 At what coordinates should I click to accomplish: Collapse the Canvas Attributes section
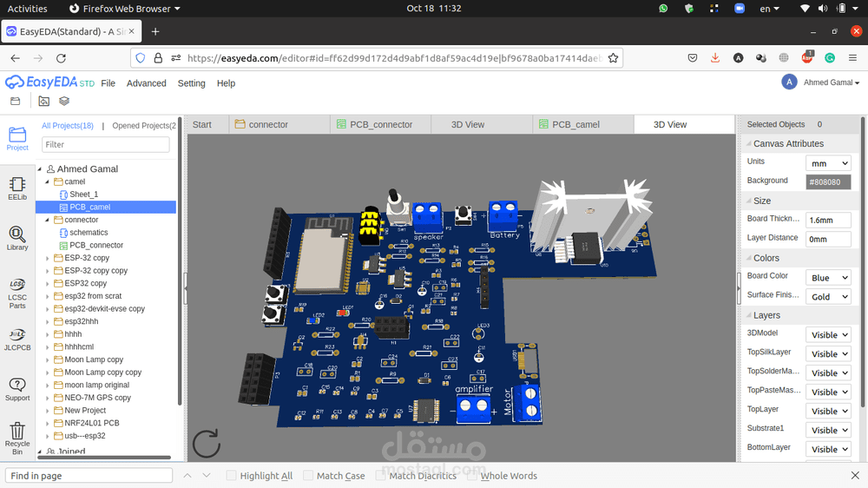pos(749,143)
